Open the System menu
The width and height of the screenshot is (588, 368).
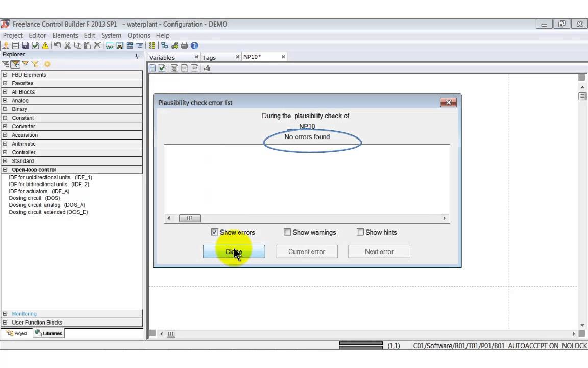(111, 35)
